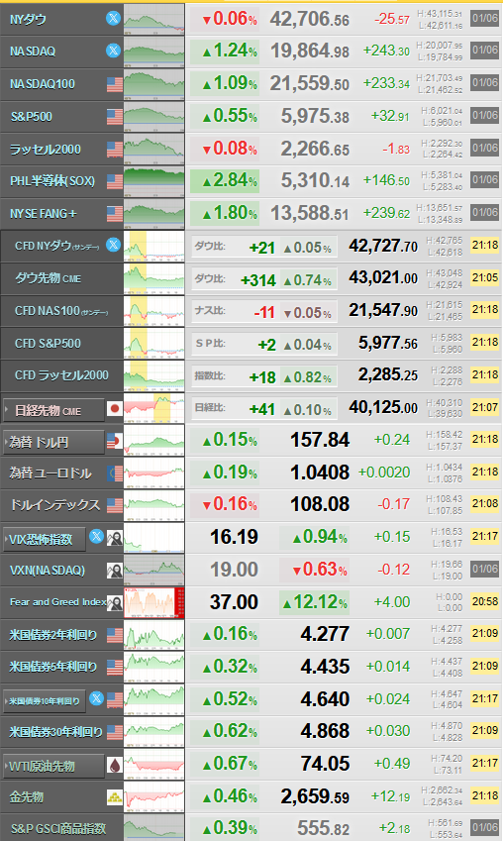Open the S&P500 link
The width and height of the screenshot is (504, 841).
(x=31, y=116)
